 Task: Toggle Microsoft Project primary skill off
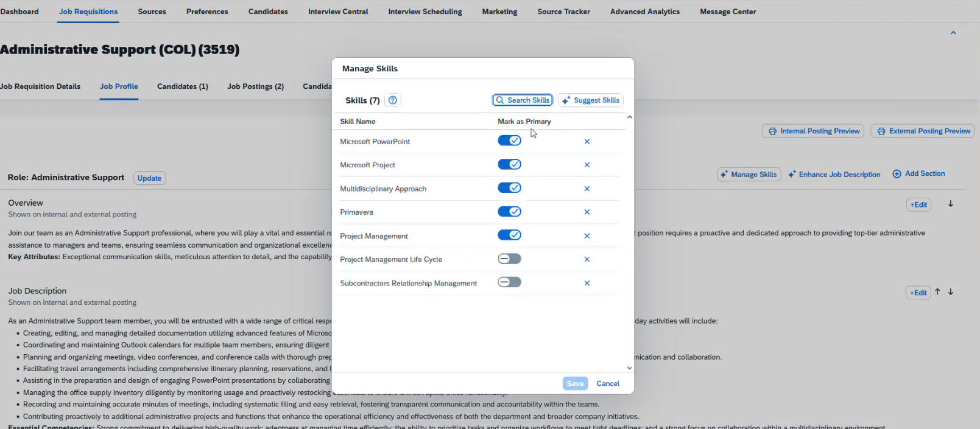click(509, 164)
